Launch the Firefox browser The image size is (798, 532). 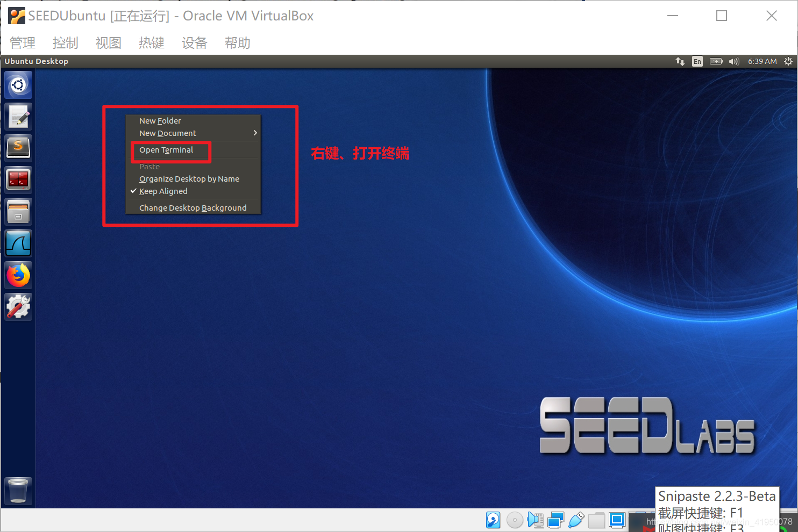(18, 275)
